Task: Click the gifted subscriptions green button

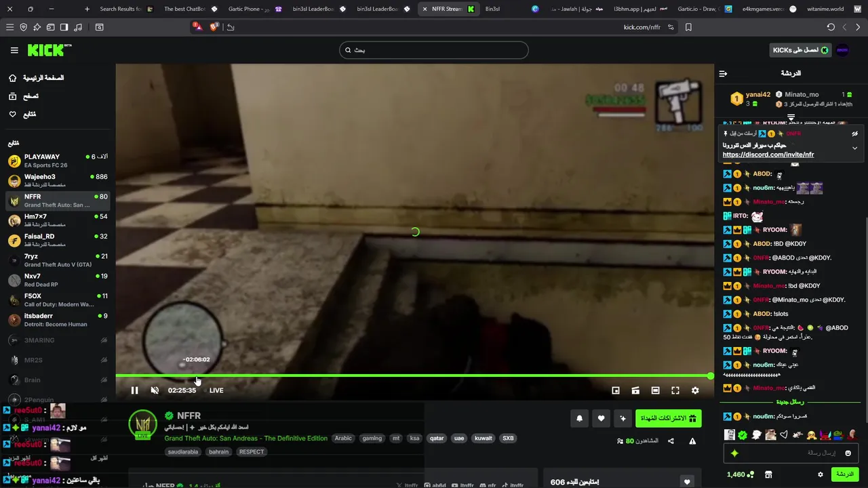Action: pos(668,418)
